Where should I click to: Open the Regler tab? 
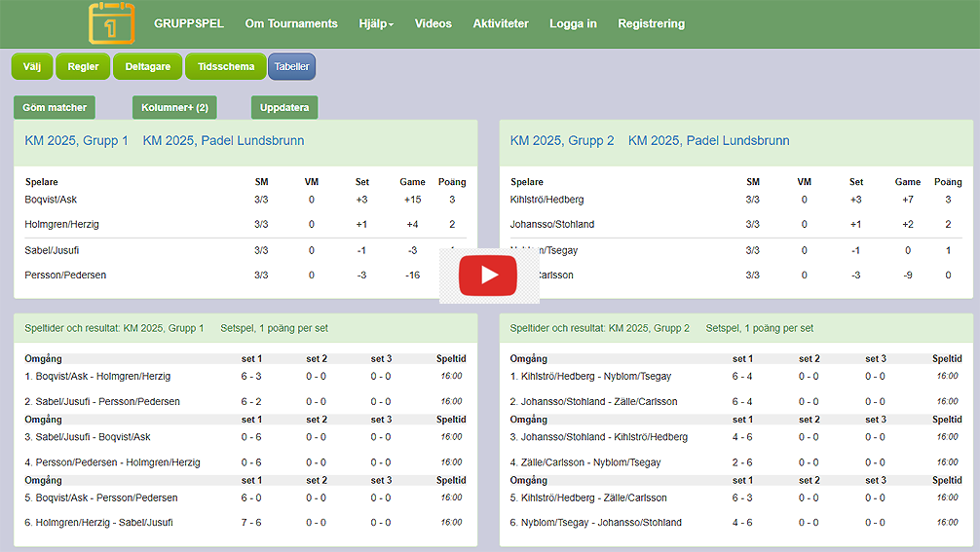[83, 67]
